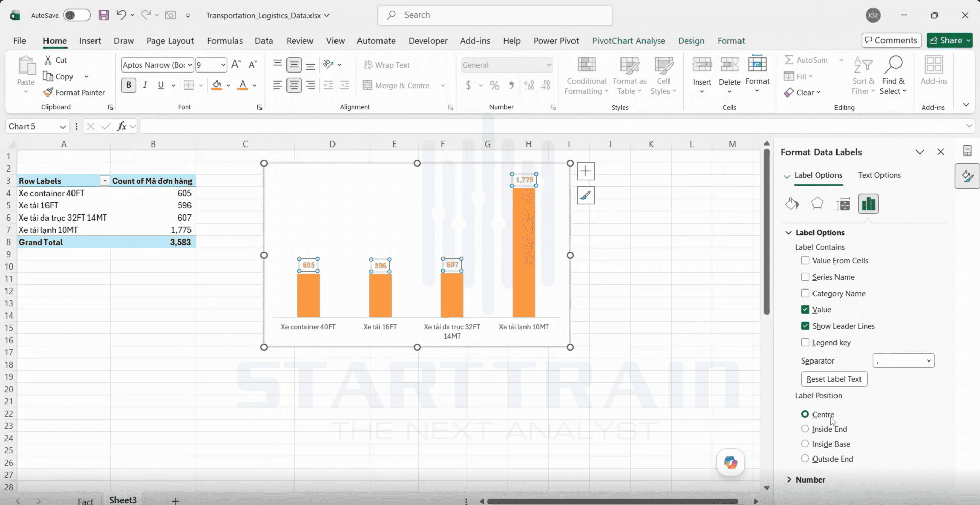Image resolution: width=980 pixels, height=505 pixels.
Task: Uncheck the Value checkbox
Action: click(x=805, y=309)
